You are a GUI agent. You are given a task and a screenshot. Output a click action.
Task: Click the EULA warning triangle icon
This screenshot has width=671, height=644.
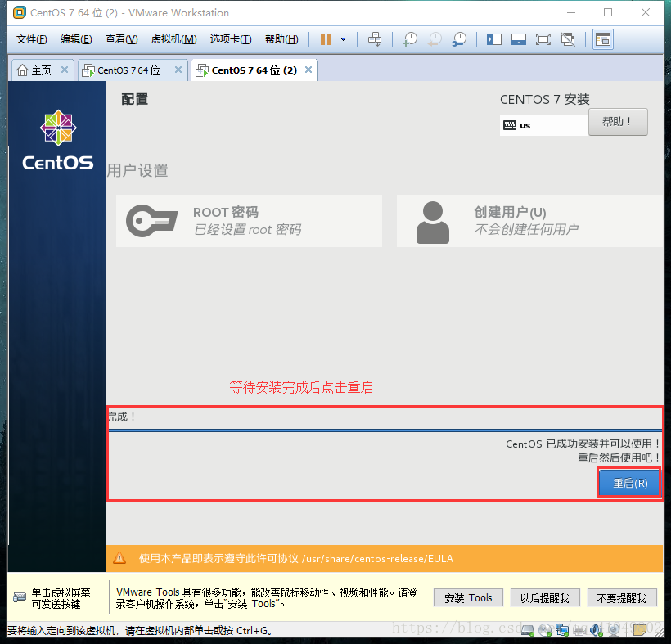click(x=119, y=558)
